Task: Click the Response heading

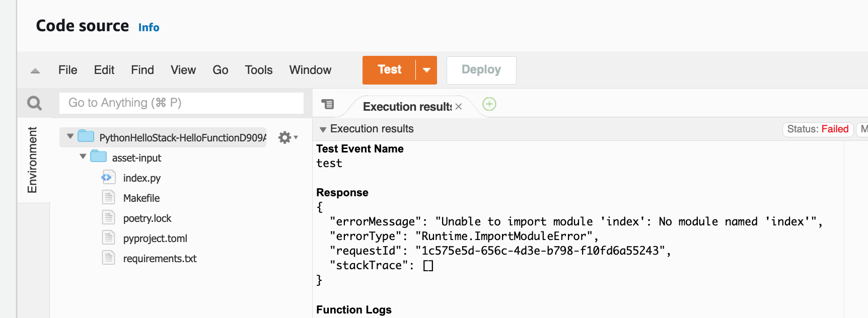Action: coord(342,193)
